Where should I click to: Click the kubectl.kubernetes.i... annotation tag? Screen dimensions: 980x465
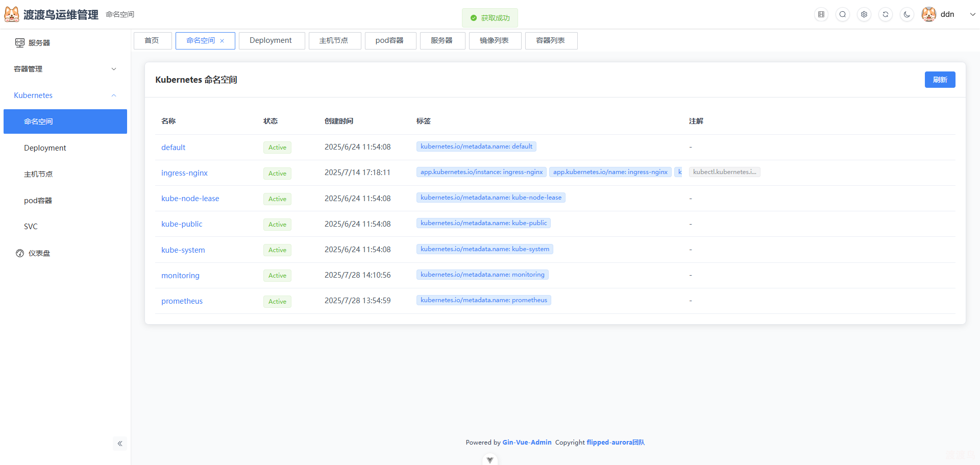click(724, 172)
